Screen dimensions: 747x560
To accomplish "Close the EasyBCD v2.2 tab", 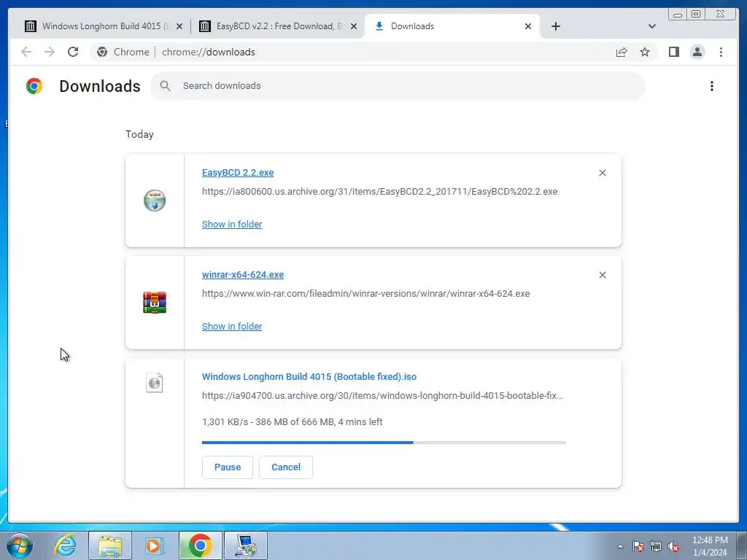I will click(354, 26).
